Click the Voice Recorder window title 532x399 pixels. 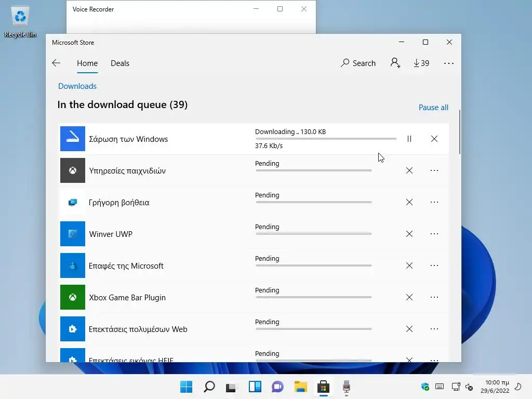(94, 9)
